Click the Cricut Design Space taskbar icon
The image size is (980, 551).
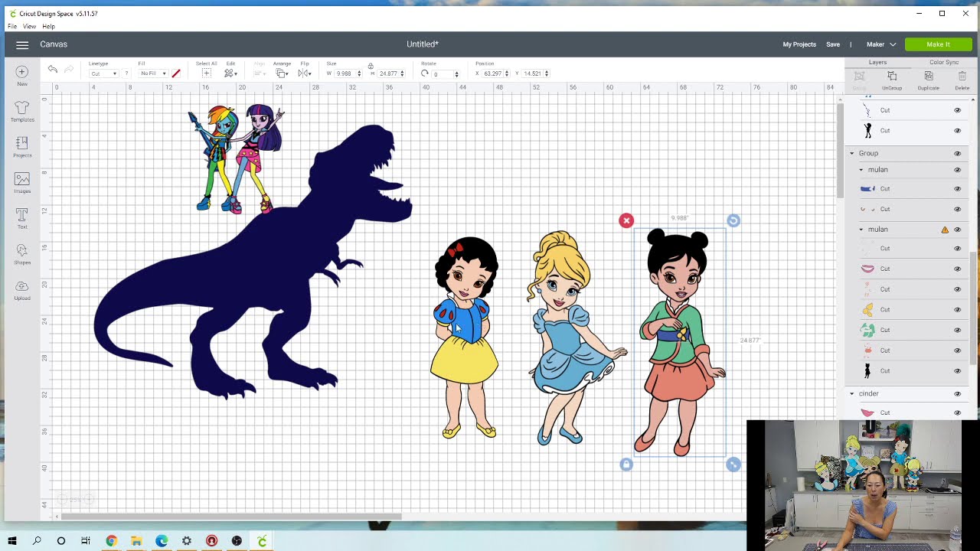(262, 541)
